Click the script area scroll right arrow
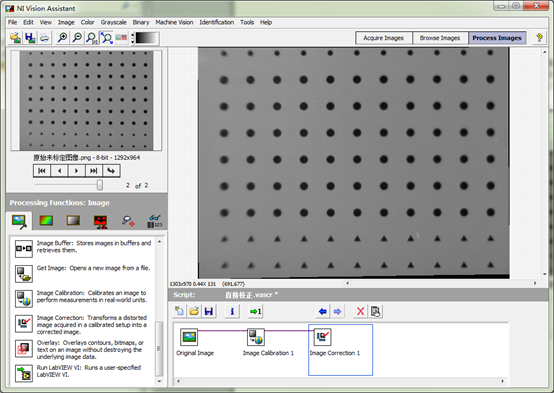This screenshot has height=393, width=554. point(502,381)
